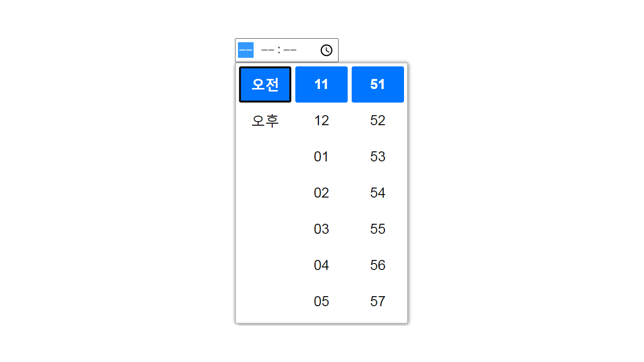Choose hour 03
The height and width of the screenshot is (362, 644).
pyautogui.click(x=321, y=229)
